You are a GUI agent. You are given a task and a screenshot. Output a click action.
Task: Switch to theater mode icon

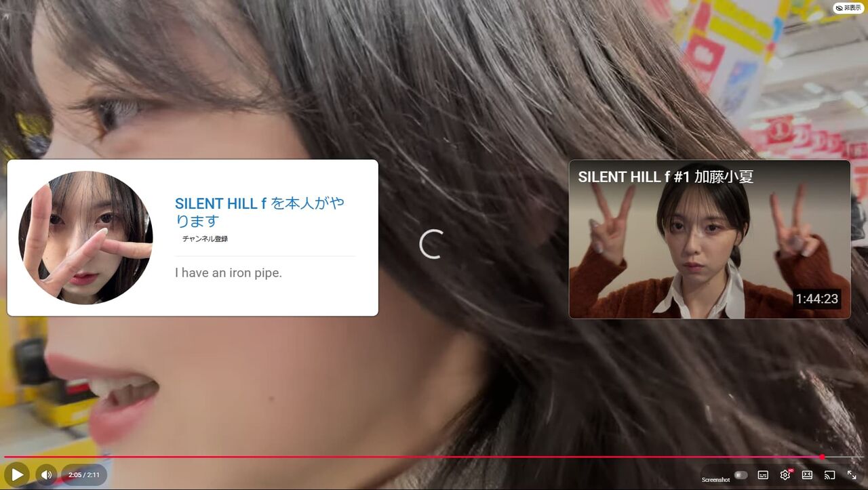(807, 475)
